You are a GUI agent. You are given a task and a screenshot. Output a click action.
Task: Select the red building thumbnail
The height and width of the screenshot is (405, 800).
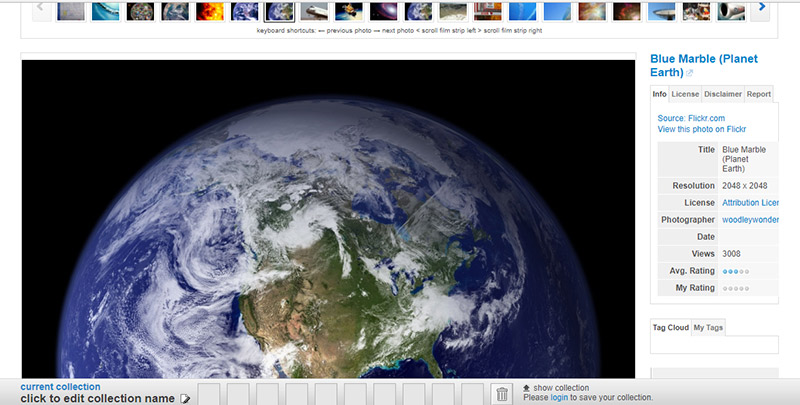(x=488, y=11)
